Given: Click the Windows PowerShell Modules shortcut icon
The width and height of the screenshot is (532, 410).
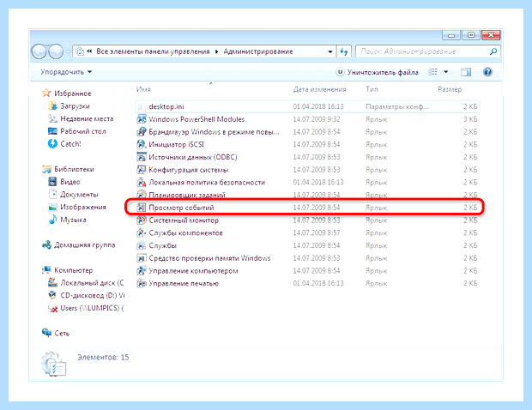Looking at the screenshot, I should click(141, 119).
